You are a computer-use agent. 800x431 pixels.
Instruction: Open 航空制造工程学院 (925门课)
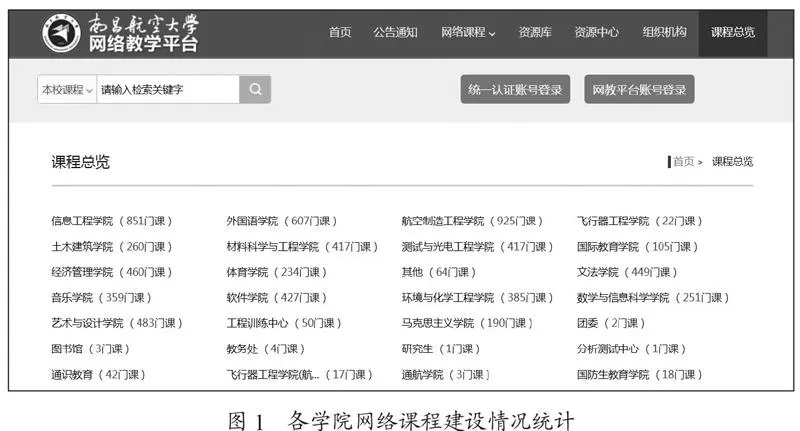pyautogui.click(x=472, y=221)
